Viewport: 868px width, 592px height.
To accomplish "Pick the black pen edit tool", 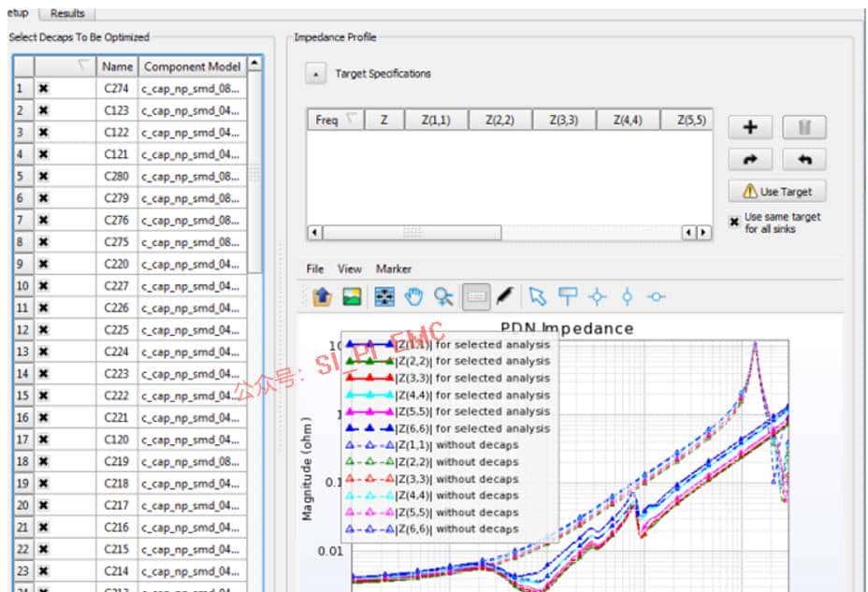I will [505, 296].
